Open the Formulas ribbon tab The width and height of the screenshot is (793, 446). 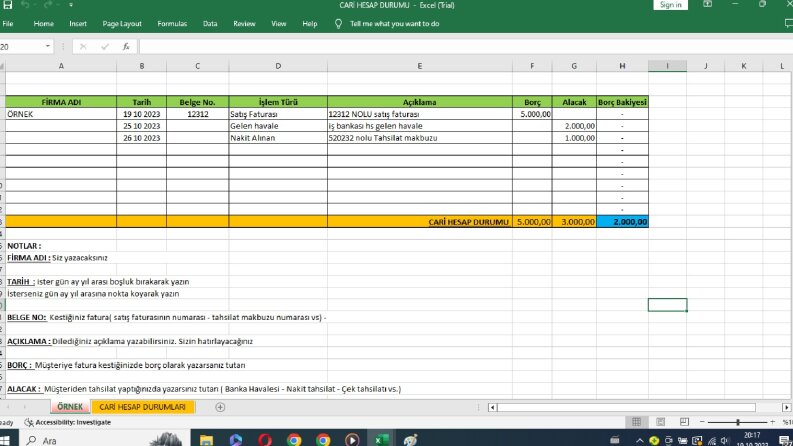tap(172, 24)
